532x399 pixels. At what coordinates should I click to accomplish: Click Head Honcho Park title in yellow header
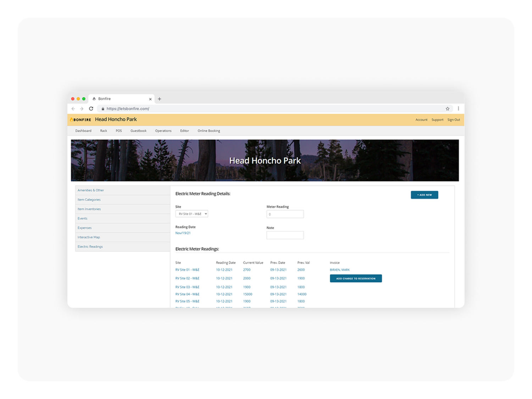point(116,120)
